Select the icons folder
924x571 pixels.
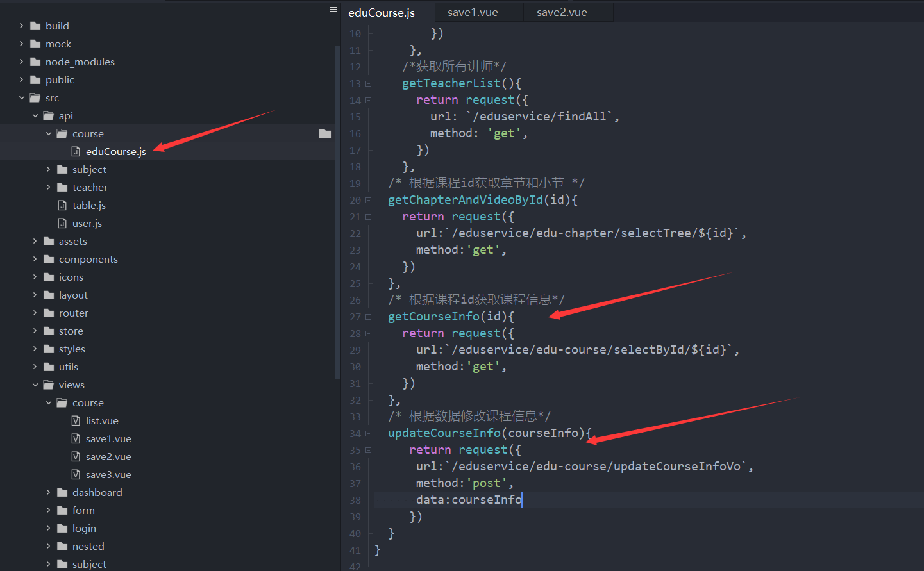pyautogui.click(x=71, y=277)
